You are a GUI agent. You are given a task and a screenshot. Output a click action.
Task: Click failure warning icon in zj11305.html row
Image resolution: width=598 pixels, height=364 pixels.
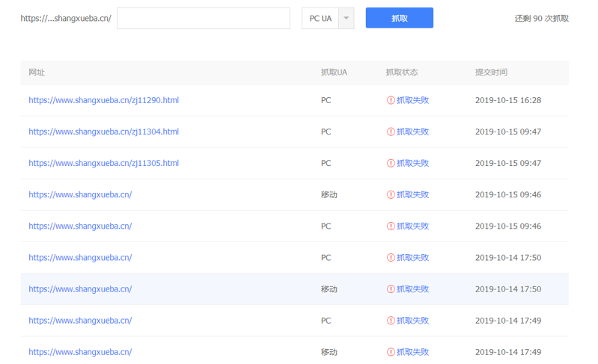(x=391, y=164)
